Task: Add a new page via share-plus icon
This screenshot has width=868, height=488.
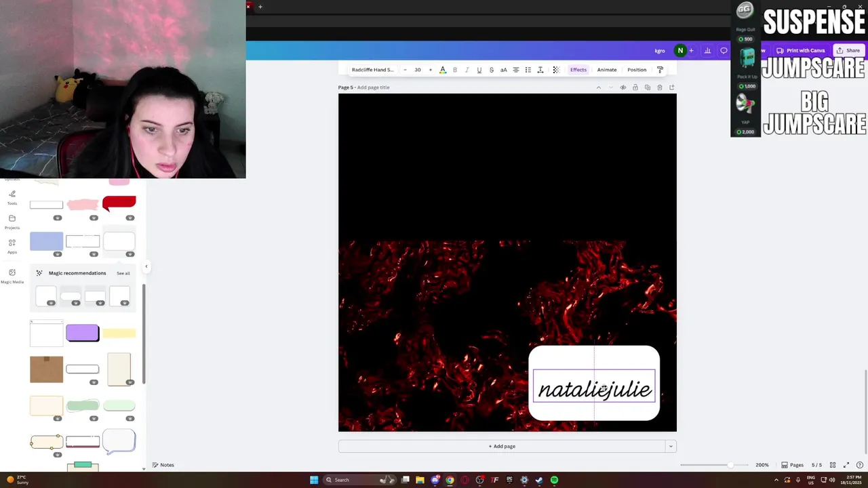Action: (x=672, y=87)
